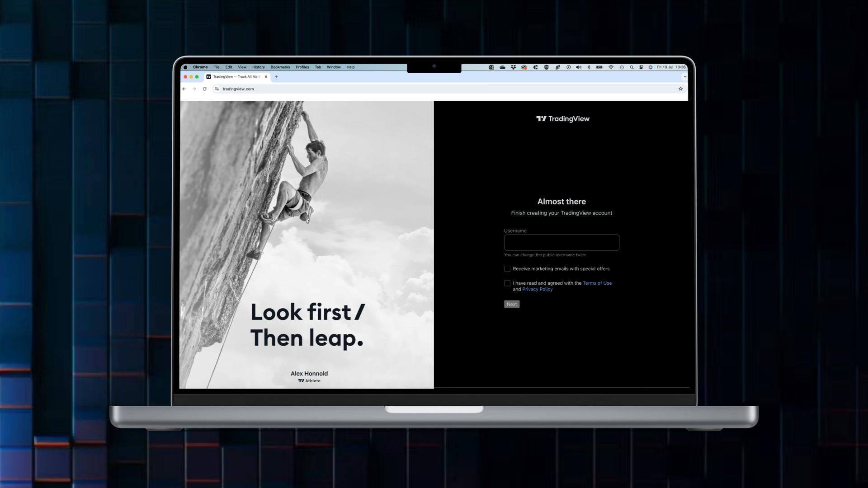The image size is (868, 488).
Task: Click the Dropbox menu bar icon
Action: 514,67
